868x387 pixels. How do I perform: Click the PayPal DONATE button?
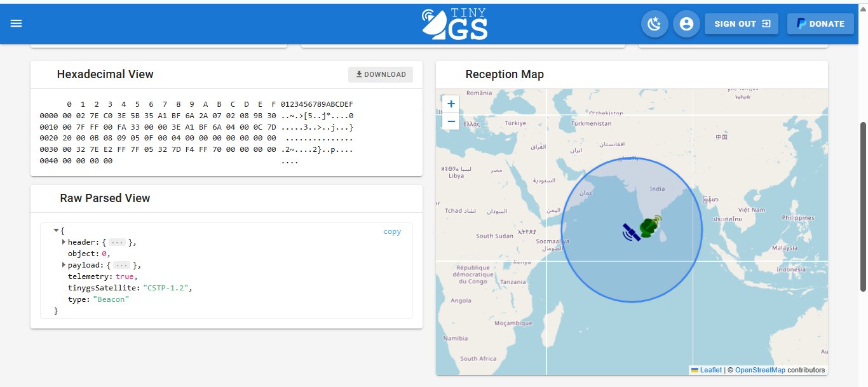pyautogui.click(x=820, y=24)
